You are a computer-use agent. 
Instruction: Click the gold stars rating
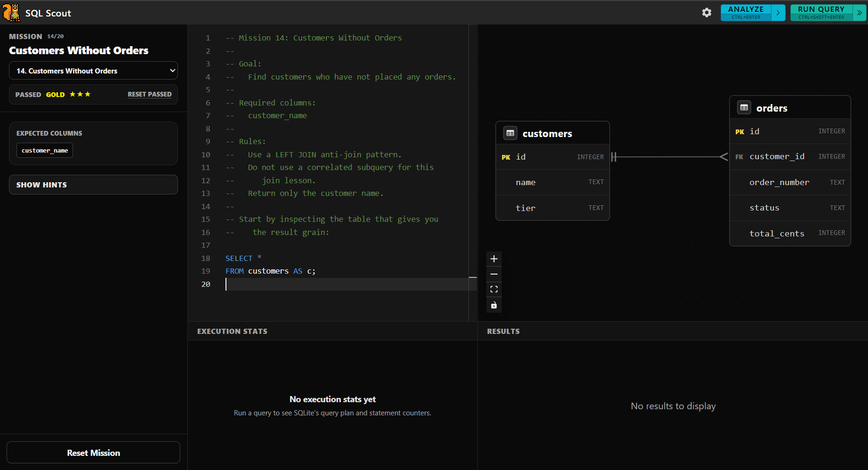(80, 94)
